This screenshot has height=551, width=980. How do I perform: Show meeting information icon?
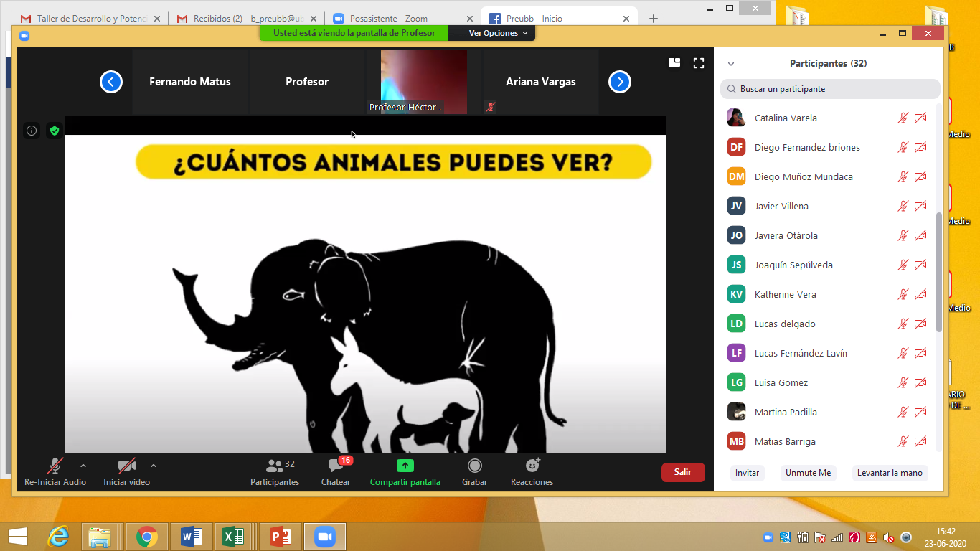pyautogui.click(x=32, y=131)
